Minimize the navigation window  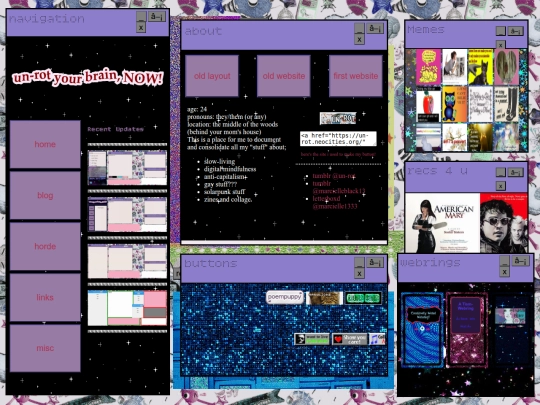click(x=141, y=16)
